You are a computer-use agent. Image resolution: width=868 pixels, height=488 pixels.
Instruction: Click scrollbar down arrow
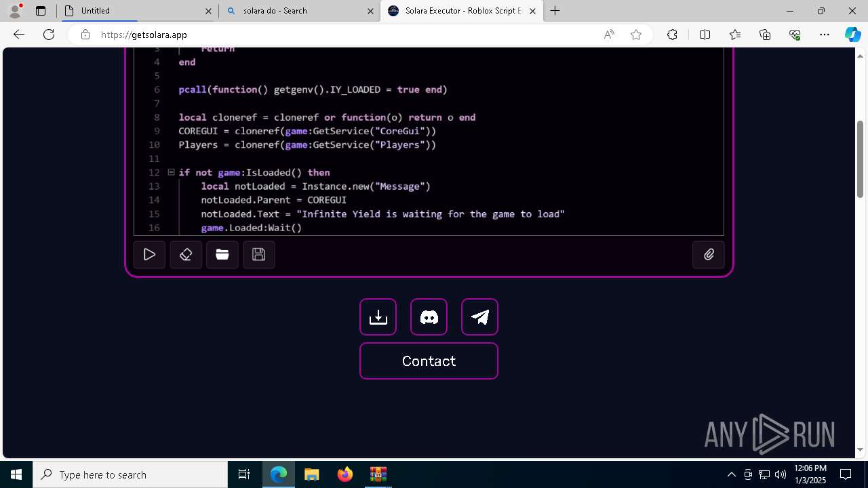pyautogui.click(x=861, y=449)
